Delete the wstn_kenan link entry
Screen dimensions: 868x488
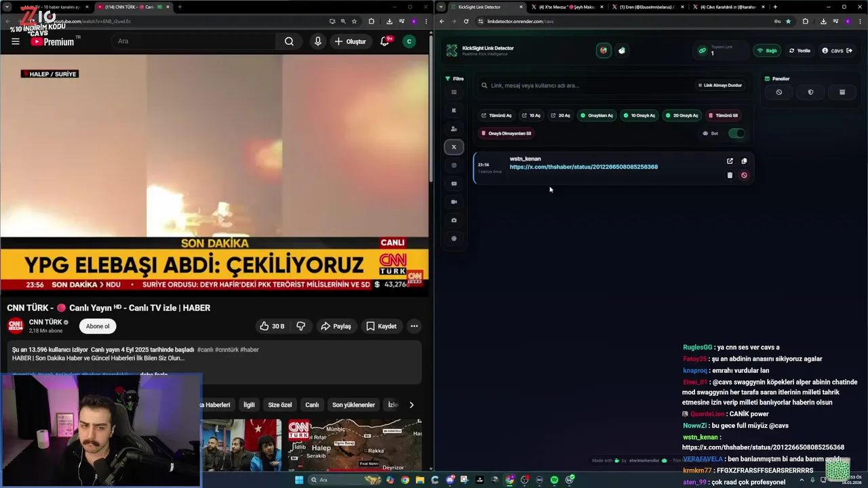pos(730,175)
